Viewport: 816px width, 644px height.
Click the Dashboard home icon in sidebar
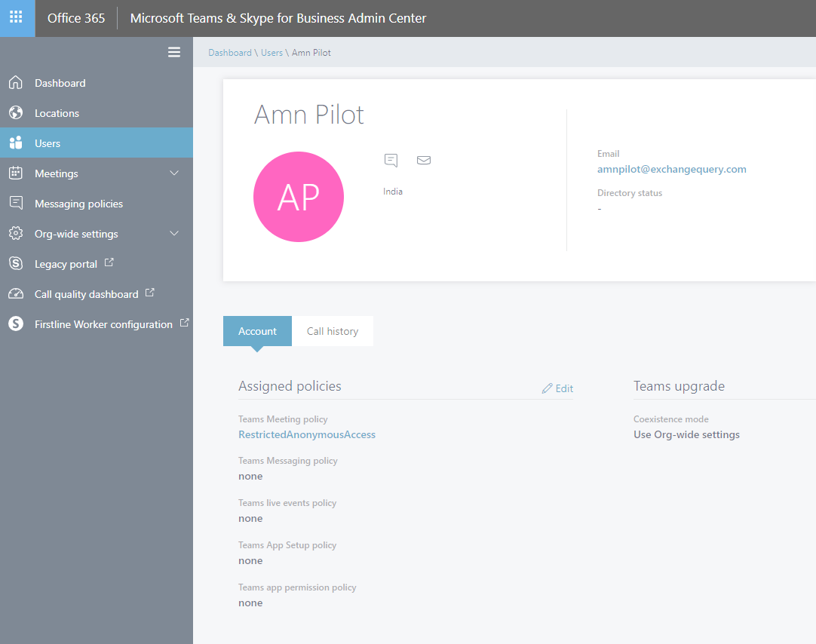point(16,83)
